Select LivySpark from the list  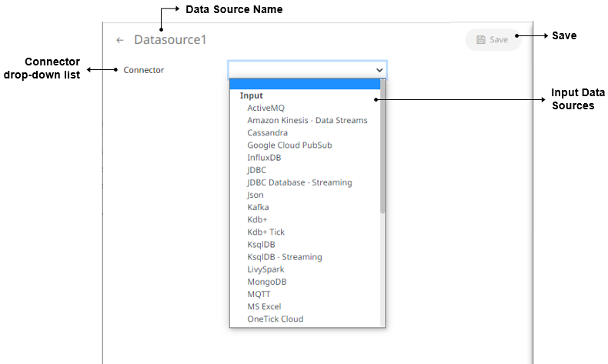pyautogui.click(x=266, y=269)
